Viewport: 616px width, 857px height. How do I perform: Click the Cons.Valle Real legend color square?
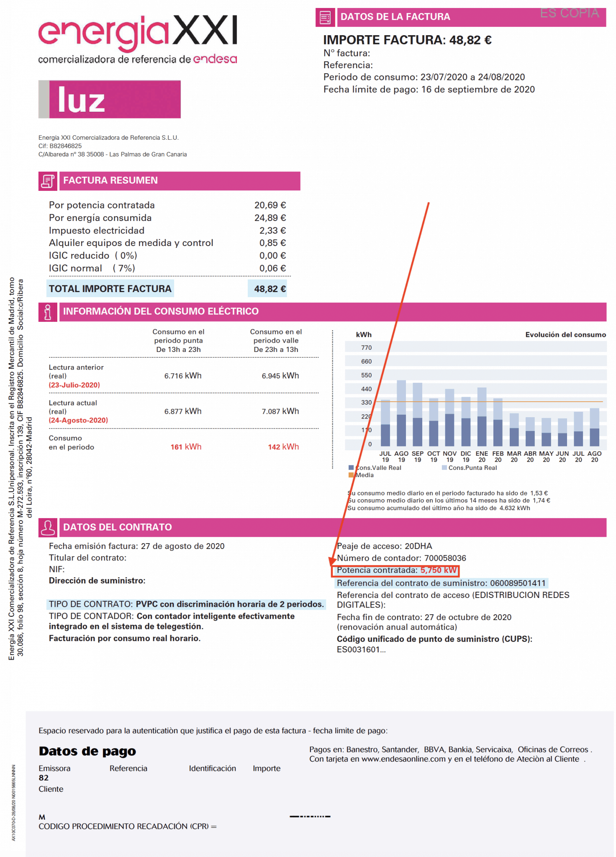tap(351, 468)
